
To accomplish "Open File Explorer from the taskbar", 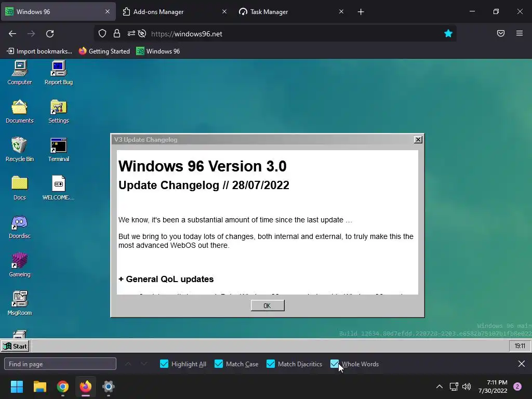I will tap(39, 387).
